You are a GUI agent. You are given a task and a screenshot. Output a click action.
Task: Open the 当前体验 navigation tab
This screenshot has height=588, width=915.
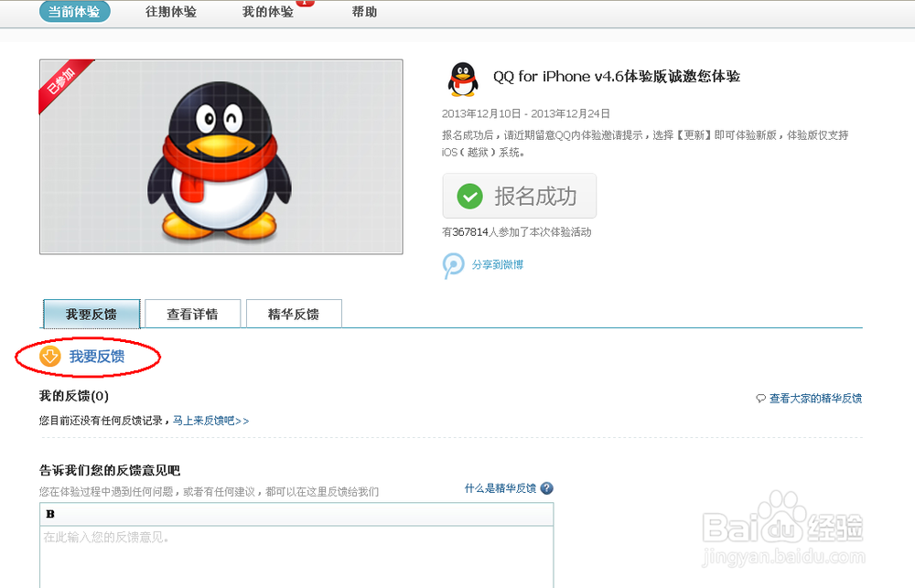coord(74,12)
